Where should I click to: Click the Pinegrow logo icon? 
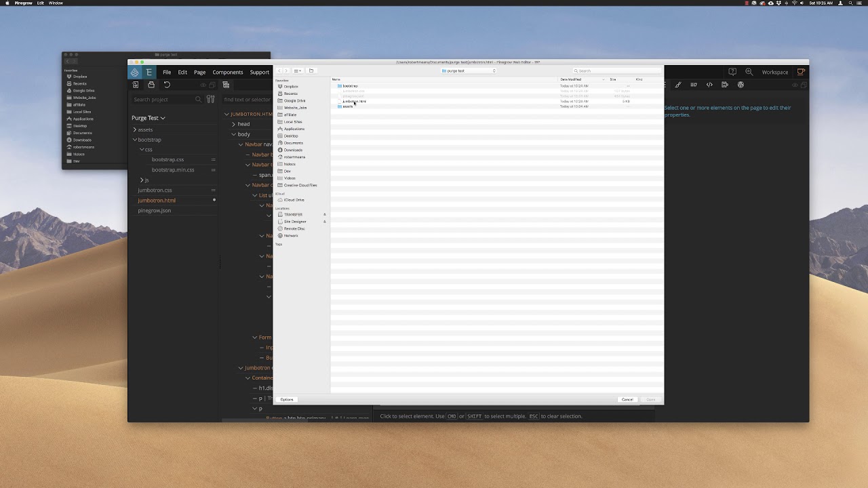pos(135,73)
